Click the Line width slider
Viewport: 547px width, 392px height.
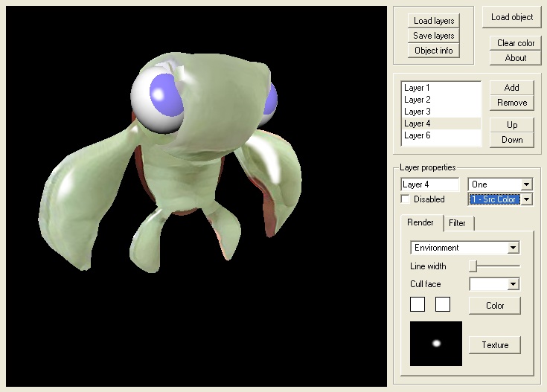(494, 266)
